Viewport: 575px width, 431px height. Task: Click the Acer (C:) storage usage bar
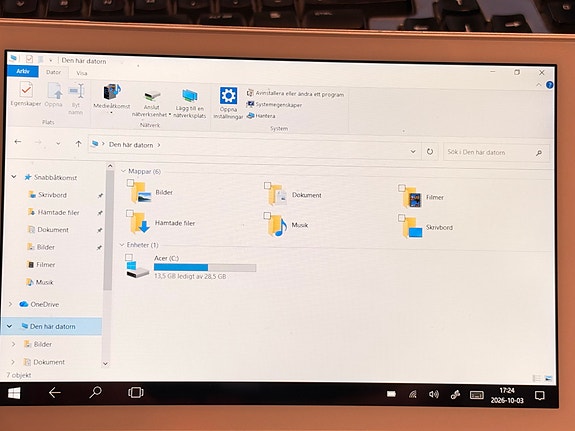pos(205,267)
